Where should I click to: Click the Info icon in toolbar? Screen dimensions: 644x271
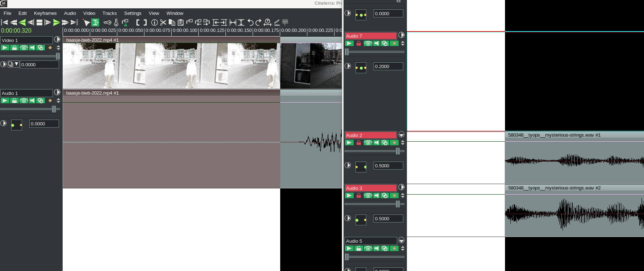pos(155,22)
